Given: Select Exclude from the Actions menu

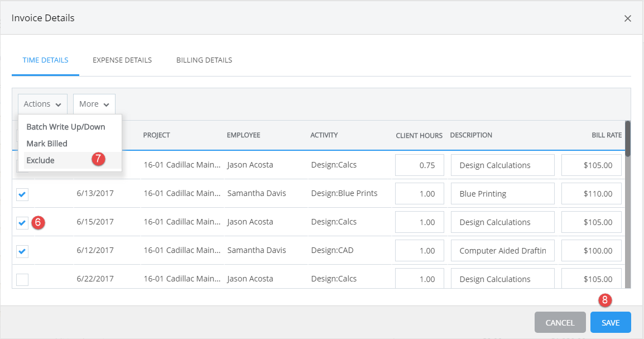Looking at the screenshot, I should tap(39, 160).
